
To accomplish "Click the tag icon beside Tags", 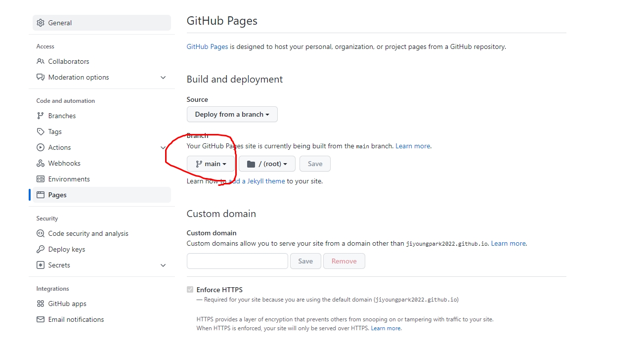I will pyautogui.click(x=41, y=131).
